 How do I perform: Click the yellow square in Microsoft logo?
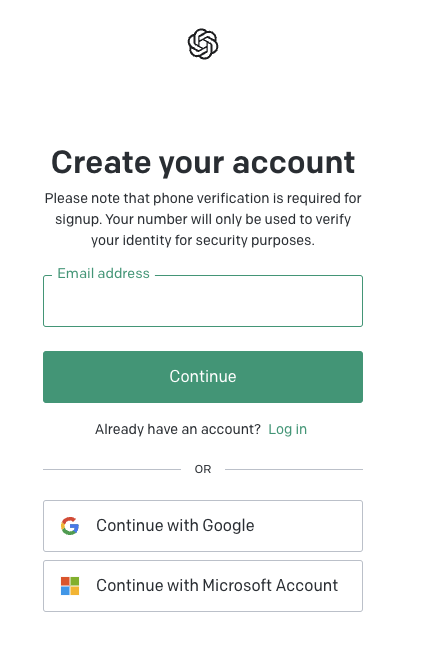click(x=75, y=591)
